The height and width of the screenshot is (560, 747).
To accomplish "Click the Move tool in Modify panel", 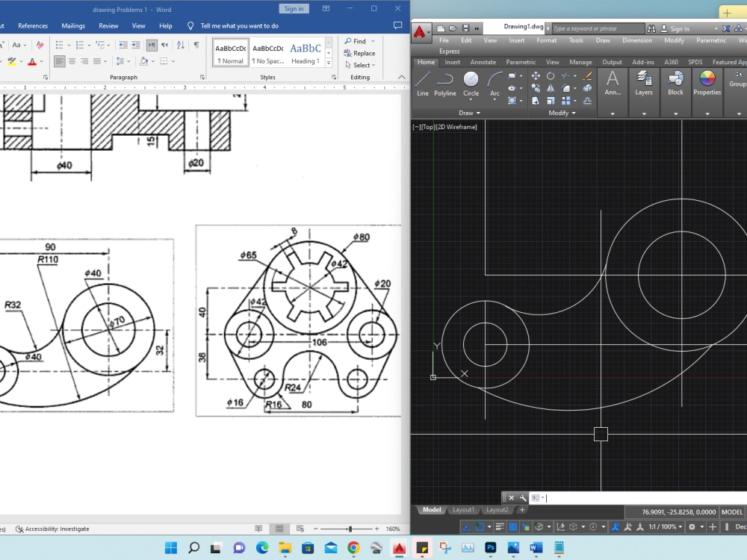I will [x=536, y=75].
